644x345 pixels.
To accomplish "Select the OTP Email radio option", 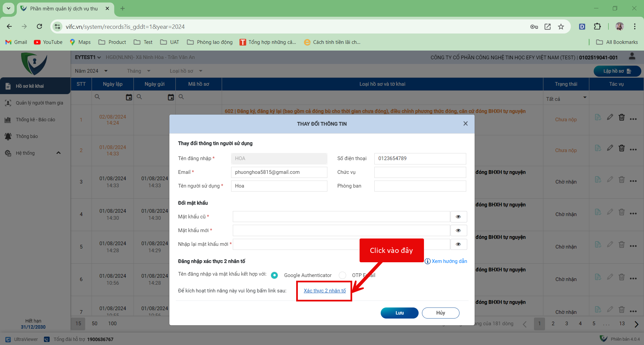I will click(342, 275).
